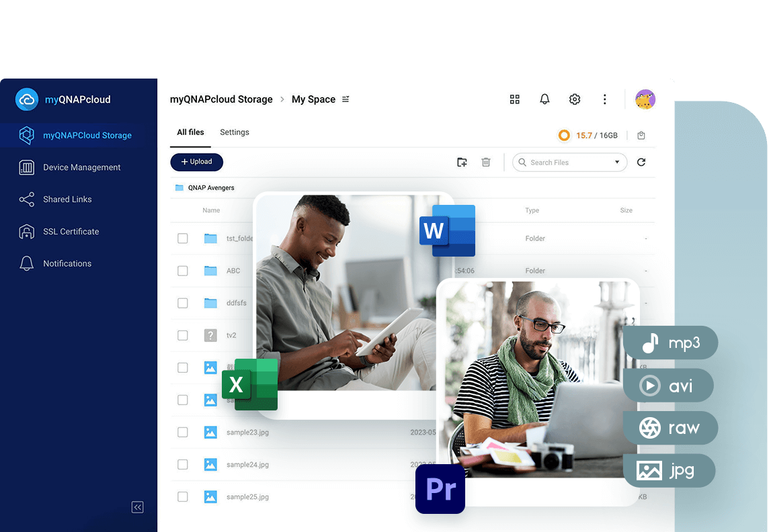Open the three-dot more options menu
This screenshot has height=532, width=769.
[604, 99]
